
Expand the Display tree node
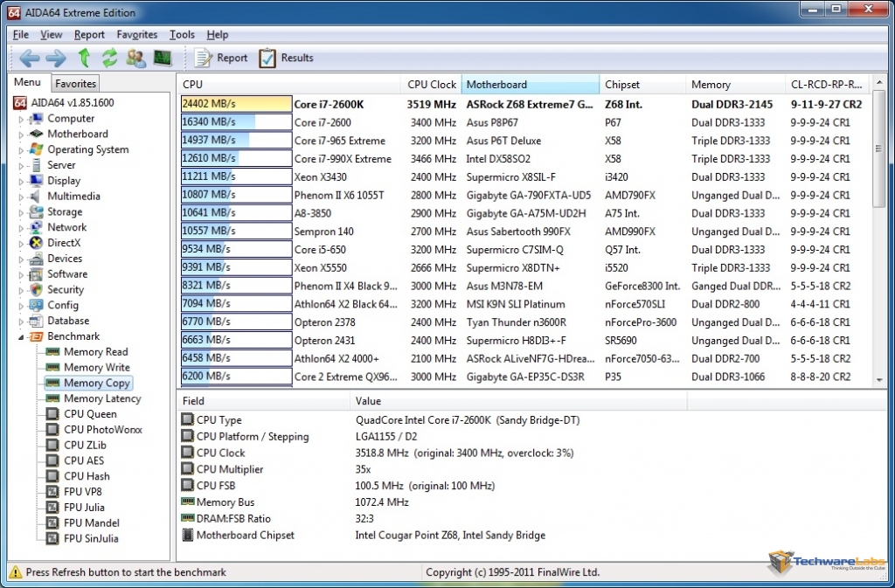click(x=21, y=182)
